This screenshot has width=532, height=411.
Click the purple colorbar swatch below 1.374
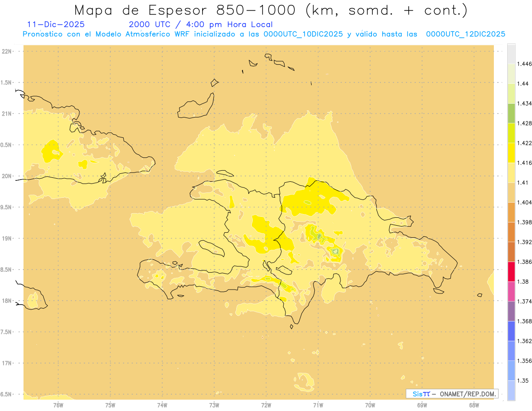click(511, 311)
